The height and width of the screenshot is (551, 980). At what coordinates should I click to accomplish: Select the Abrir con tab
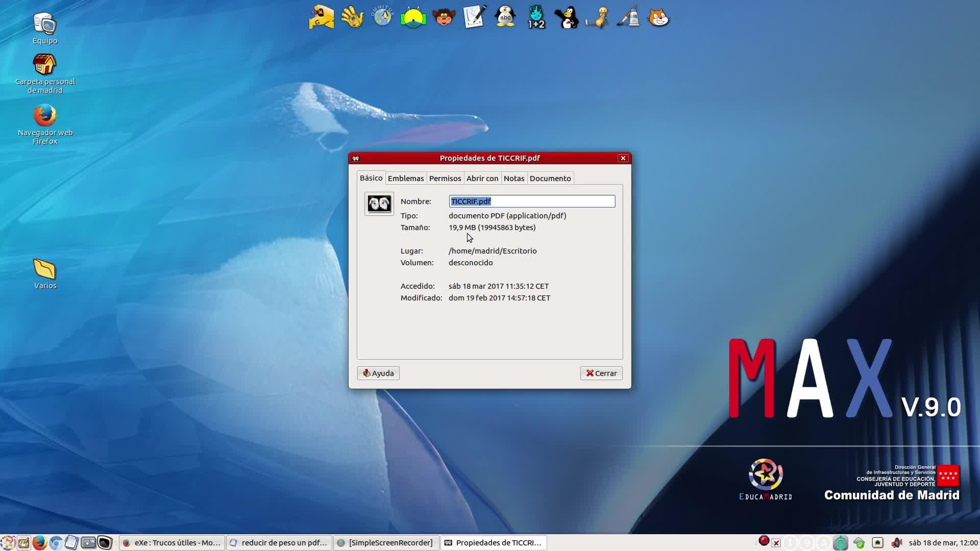(482, 178)
